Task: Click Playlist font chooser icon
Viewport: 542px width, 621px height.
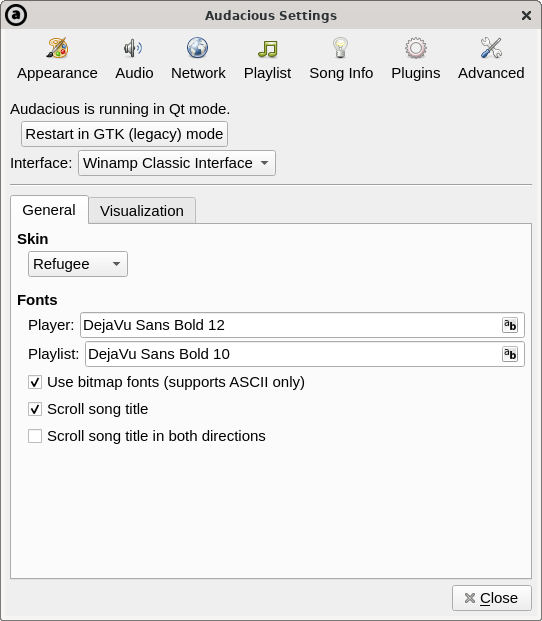Action: click(510, 354)
